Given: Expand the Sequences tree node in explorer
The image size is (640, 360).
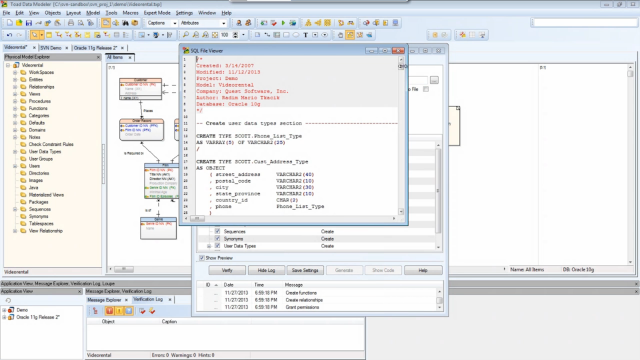Looking at the screenshot, I should pyautogui.click(x=15, y=209).
